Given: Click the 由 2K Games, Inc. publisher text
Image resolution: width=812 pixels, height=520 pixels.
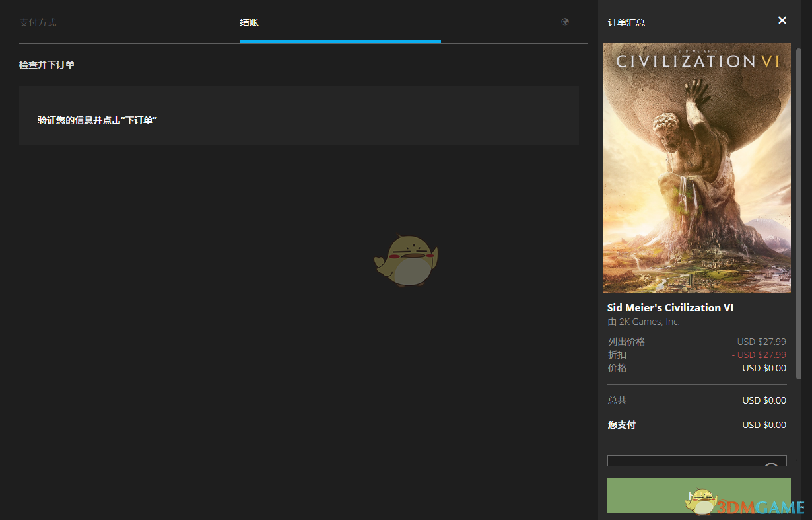Looking at the screenshot, I should (x=643, y=322).
